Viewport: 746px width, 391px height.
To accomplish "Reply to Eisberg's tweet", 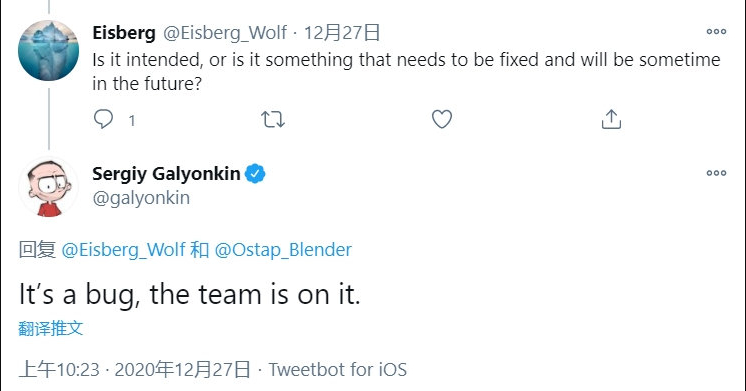I will 103,119.
